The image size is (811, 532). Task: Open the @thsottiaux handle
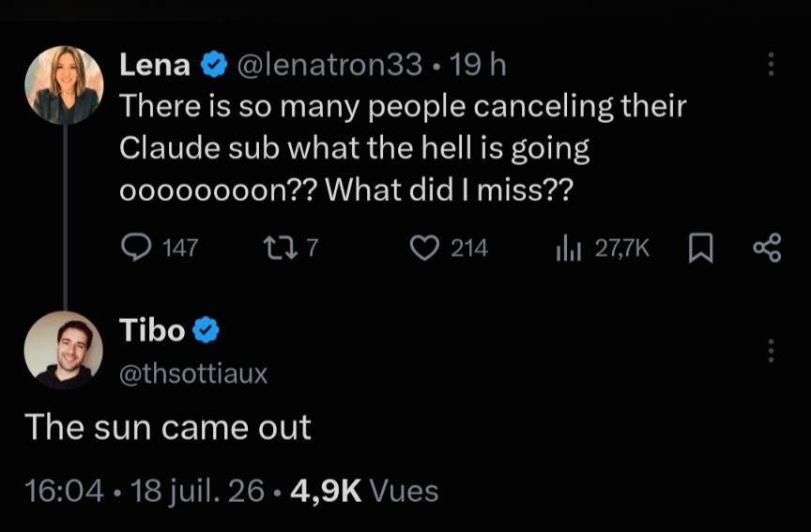[193, 373]
